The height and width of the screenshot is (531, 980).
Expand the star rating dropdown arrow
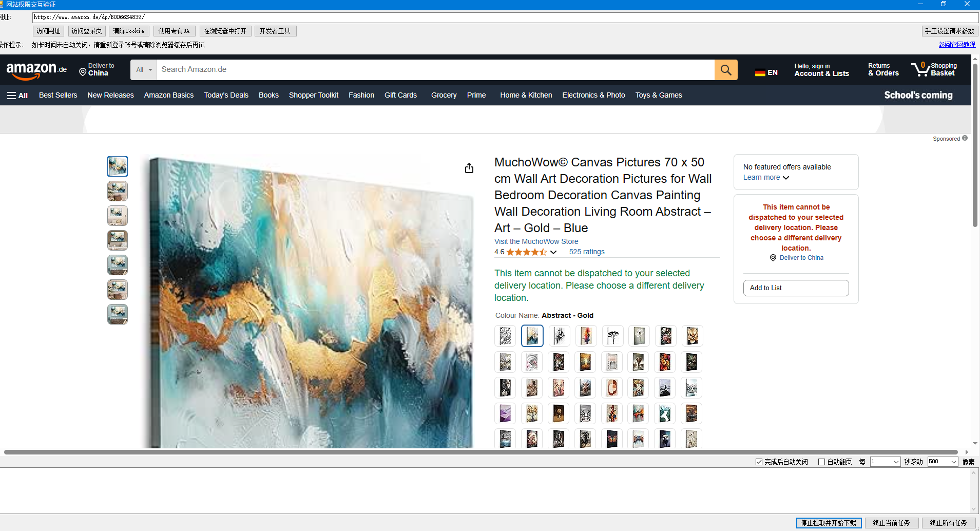click(x=553, y=252)
